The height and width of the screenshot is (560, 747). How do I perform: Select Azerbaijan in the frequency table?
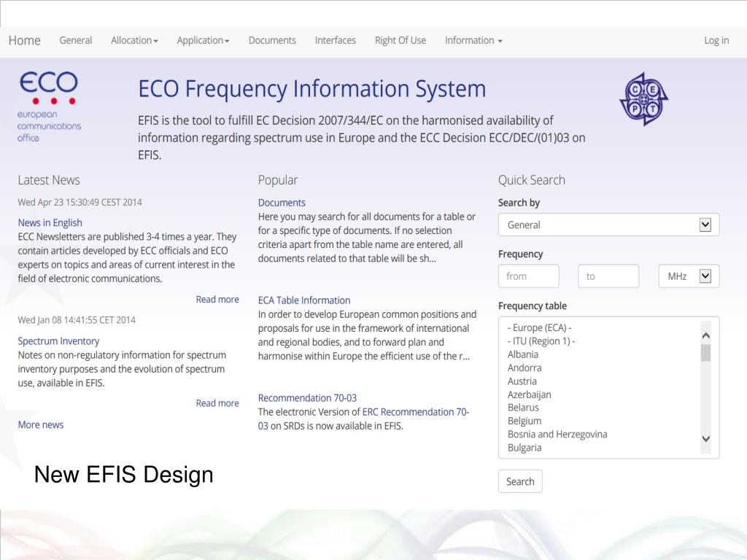pyautogui.click(x=530, y=394)
